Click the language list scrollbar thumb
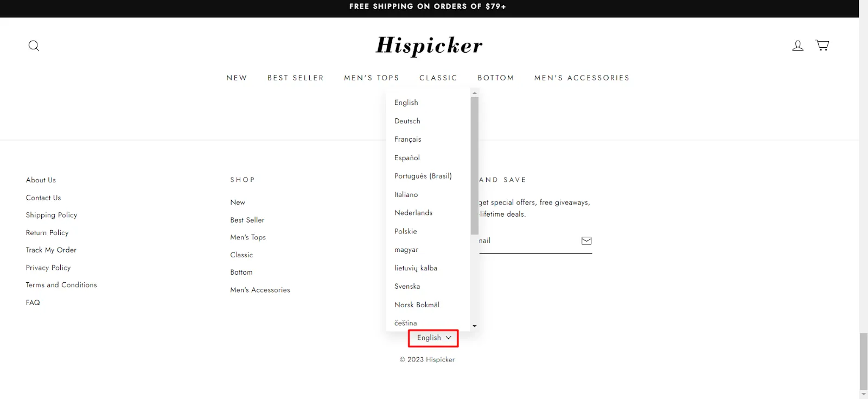The width and height of the screenshot is (868, 399). click(x=475, y=166)
